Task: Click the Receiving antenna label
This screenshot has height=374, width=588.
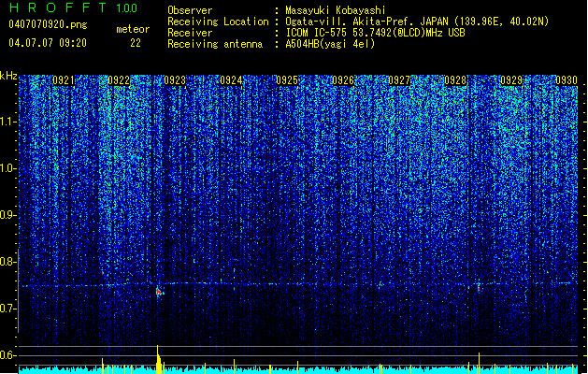Action: (215, 44)
